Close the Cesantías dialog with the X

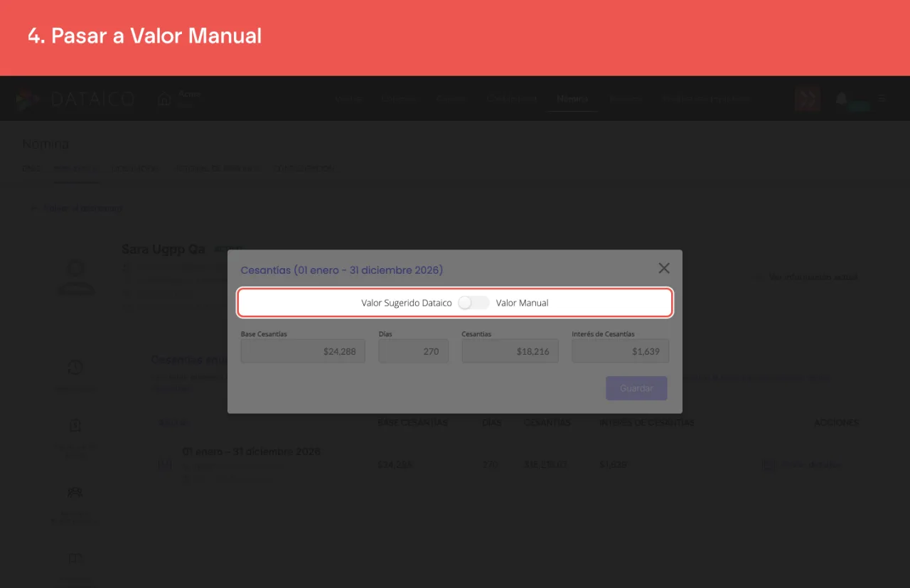[x=664, y=268]
